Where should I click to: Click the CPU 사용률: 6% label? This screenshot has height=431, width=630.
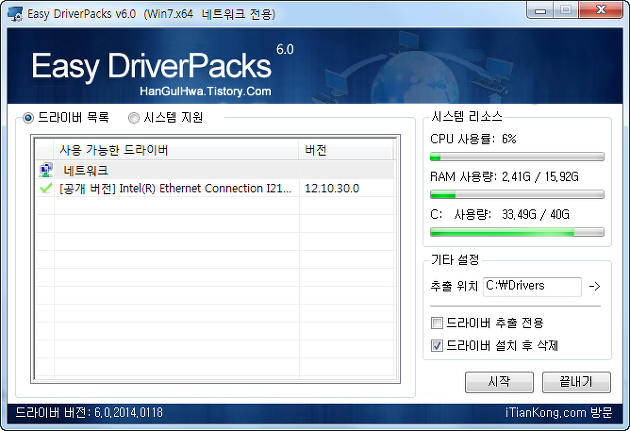pyautogui.click(x=473, y=139)
